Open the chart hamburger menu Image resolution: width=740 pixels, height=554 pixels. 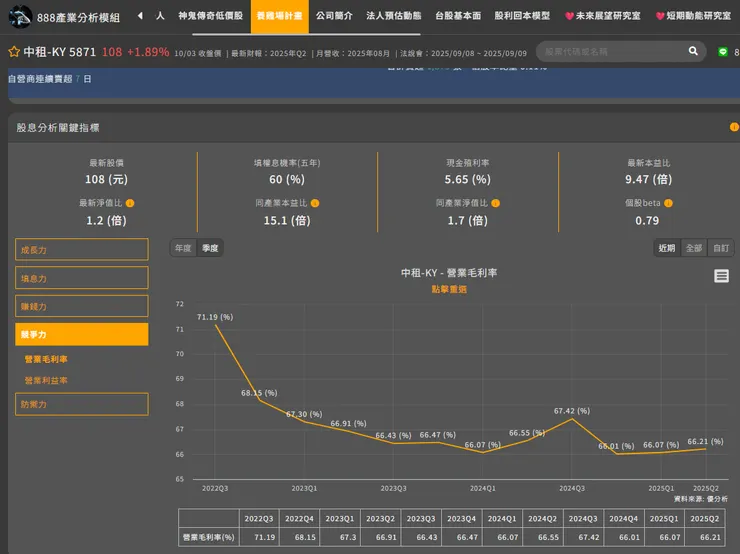[x=721, y=276]
